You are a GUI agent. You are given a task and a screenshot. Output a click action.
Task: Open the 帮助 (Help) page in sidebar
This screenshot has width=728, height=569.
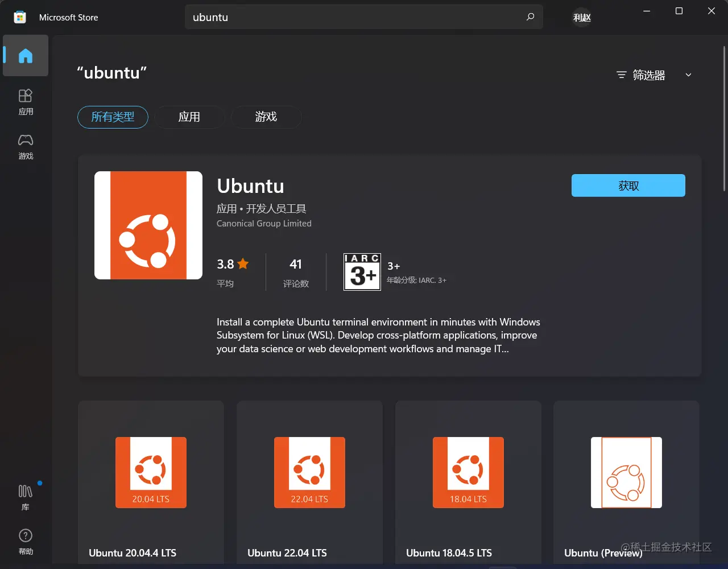coord(26,542)
